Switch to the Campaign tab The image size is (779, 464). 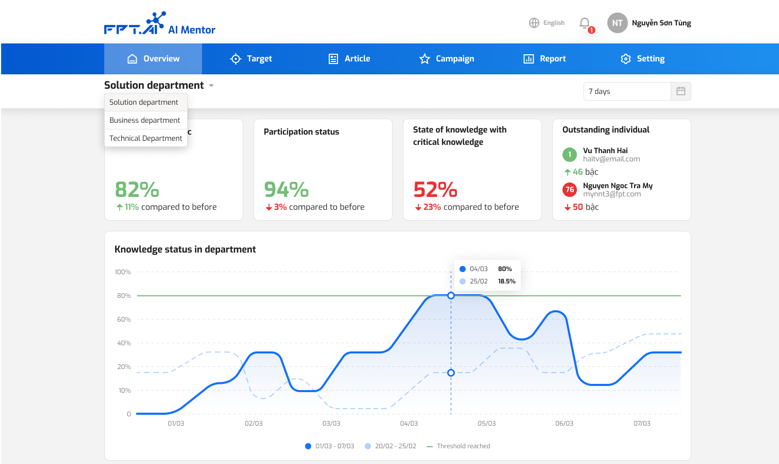click(x=446, y=59)
